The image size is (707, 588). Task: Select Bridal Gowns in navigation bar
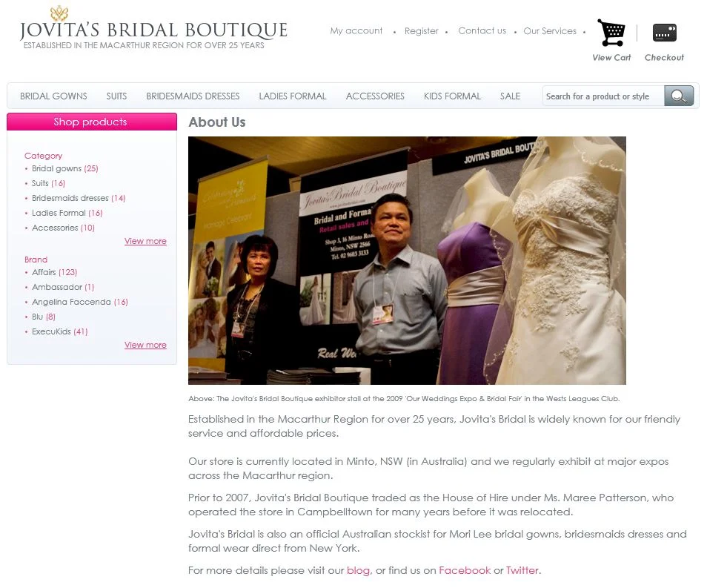(53, 96)
